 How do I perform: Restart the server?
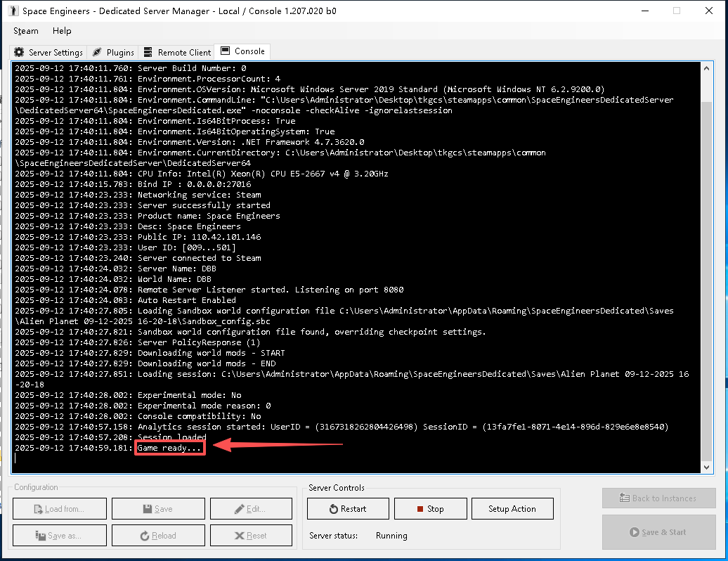click(348, 509)
